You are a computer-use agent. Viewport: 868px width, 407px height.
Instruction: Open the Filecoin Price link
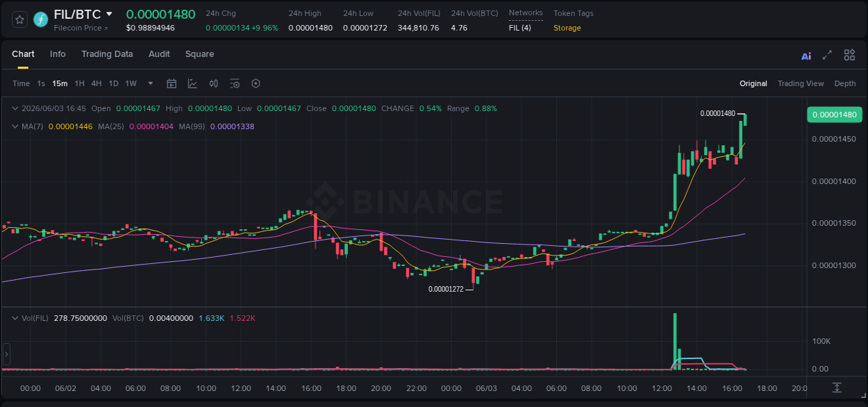[81, 28]
